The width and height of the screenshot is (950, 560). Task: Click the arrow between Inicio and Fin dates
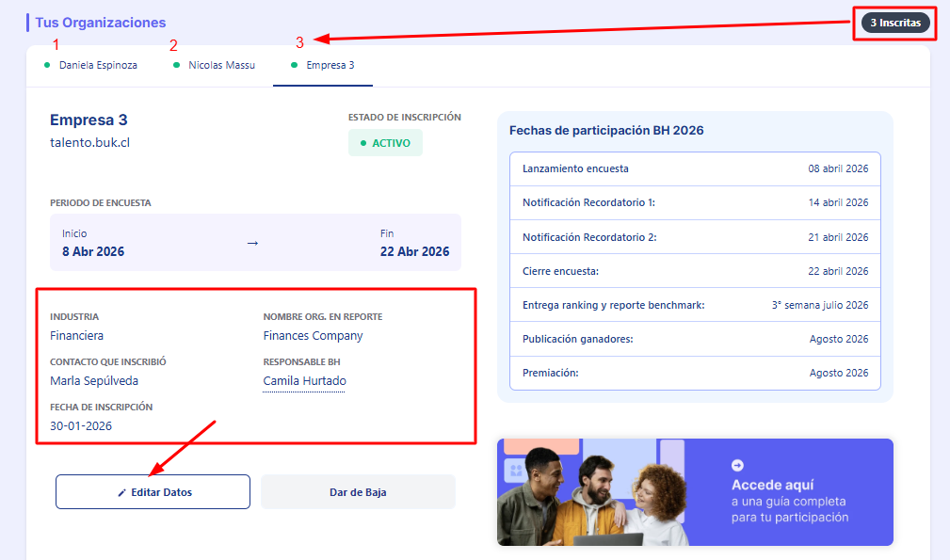click(x=252, y=243)
